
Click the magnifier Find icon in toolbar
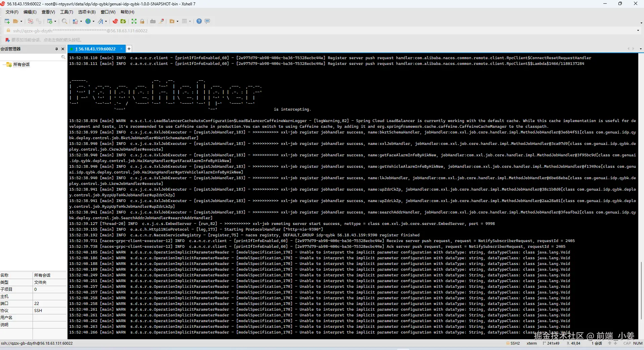coord(65,21)
